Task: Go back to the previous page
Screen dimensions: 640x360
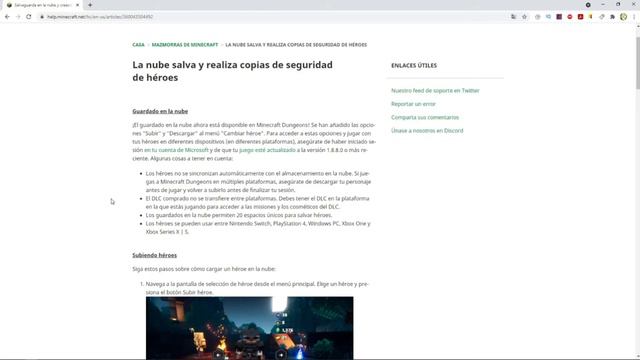Action: coord(7,17)
